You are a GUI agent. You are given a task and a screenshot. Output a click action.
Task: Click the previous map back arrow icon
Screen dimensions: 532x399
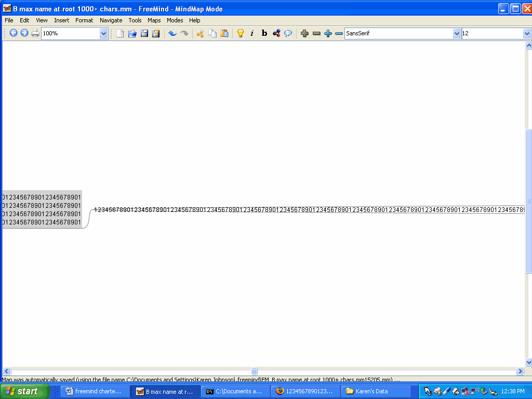[x=14, y=33]
